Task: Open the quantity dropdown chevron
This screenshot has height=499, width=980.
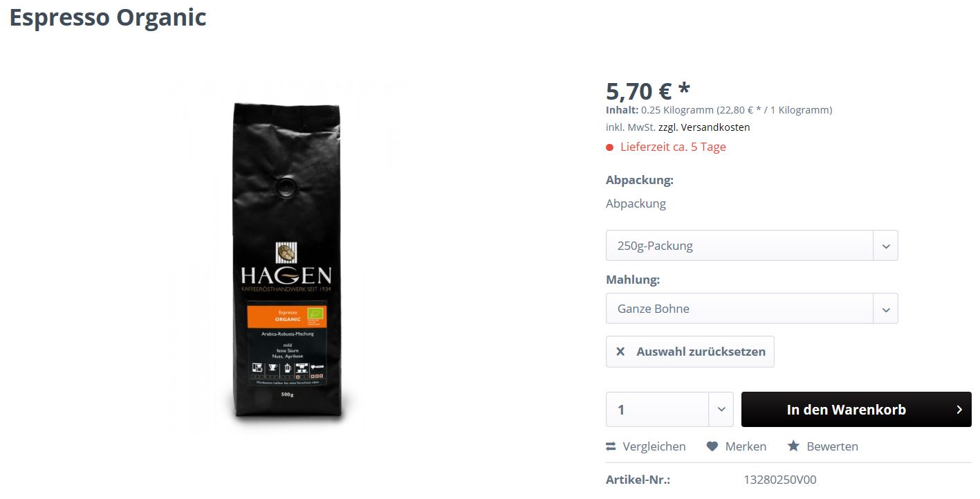Action: click(x=721, y=410)
